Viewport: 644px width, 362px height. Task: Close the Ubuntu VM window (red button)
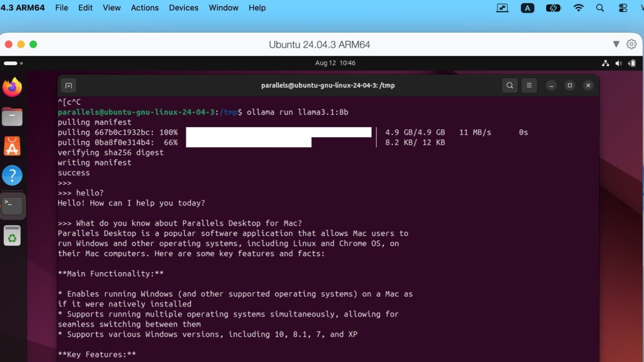[x=8, y=44]
